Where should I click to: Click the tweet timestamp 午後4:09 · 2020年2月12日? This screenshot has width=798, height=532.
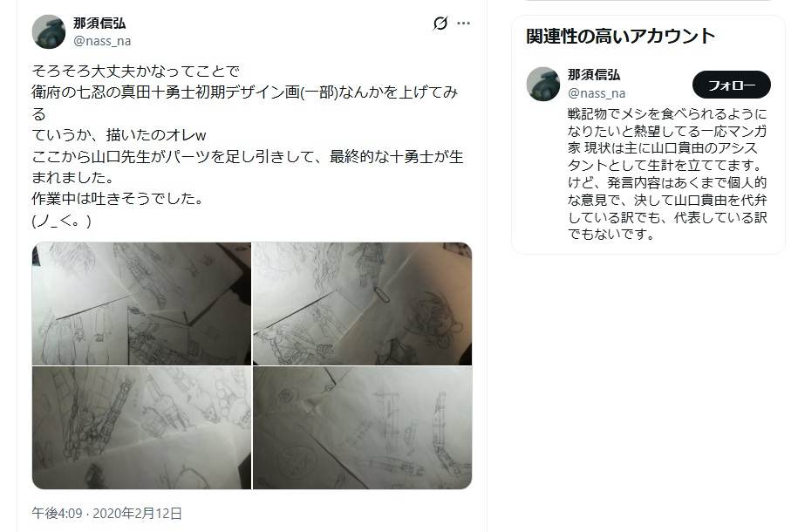(107, 513)
